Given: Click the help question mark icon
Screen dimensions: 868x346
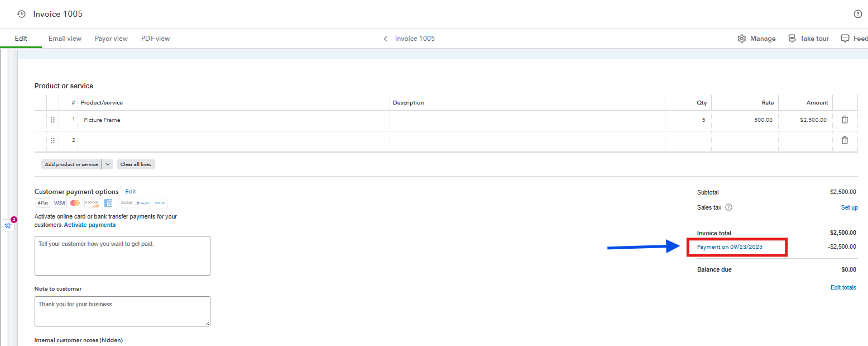Looking at the screenshot, I should pos(858,14).
